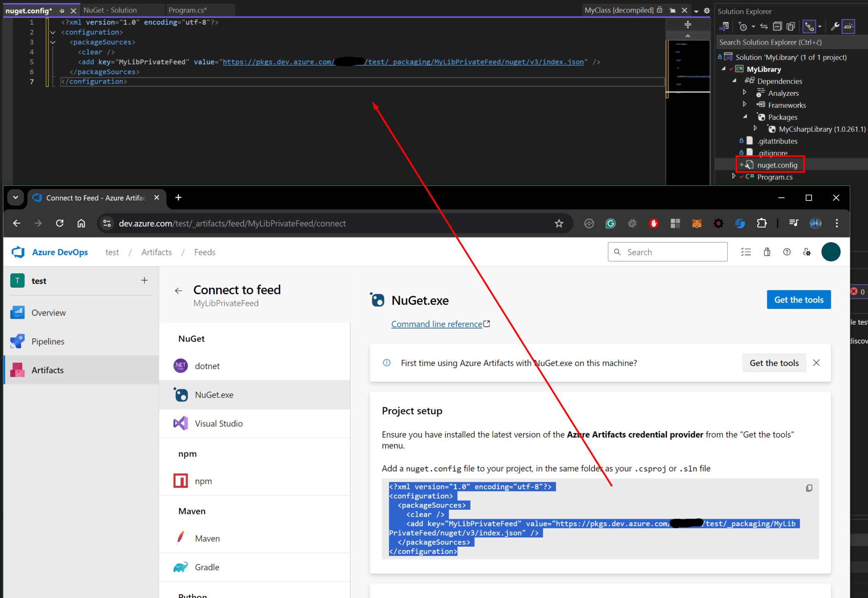The width and height of the screenshot is (868, 598).
Task: Open the Azure DevOps shopping bag marketplace icon
Action: [x=767, y=252]
